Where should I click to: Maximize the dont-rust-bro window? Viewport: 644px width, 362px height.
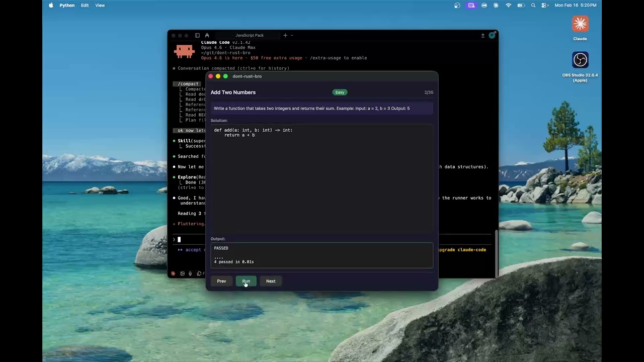click(225, 76)
